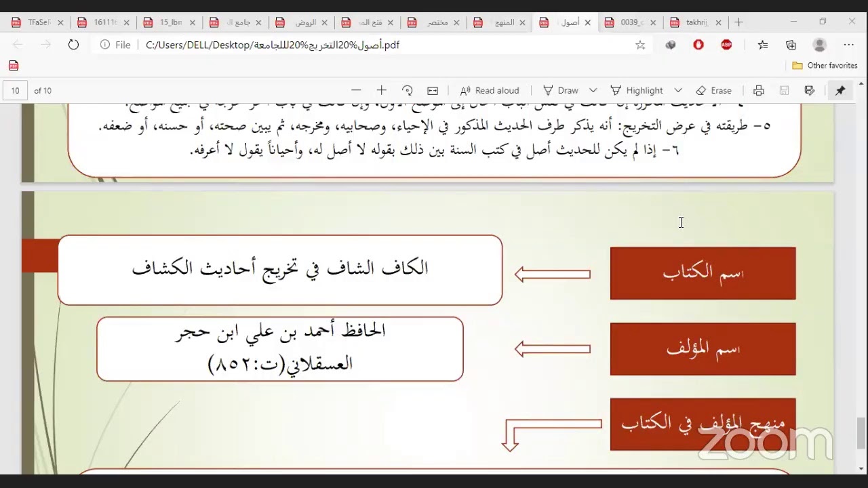
Task: Add this page to favorites
Action: pyautogui.click(x=640, y=45)
